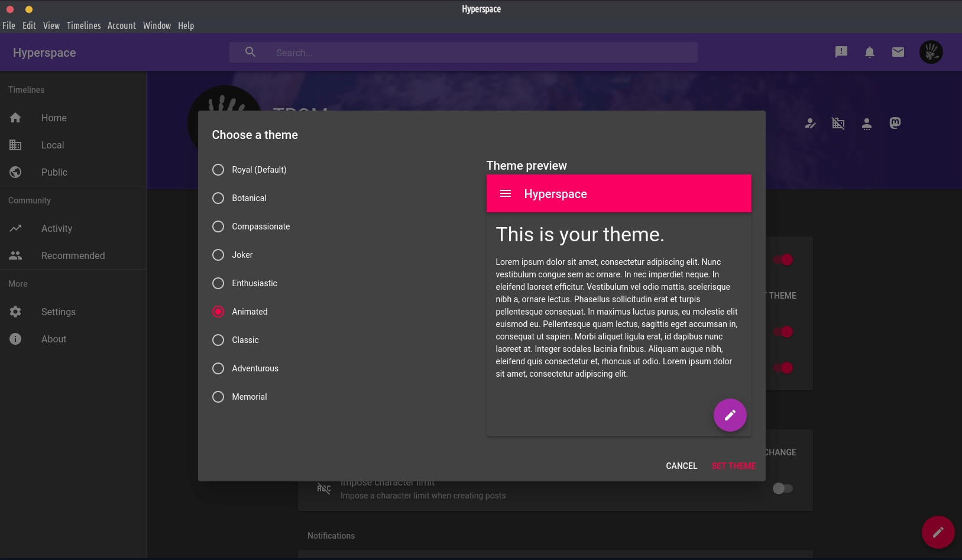Choose the Joker theme option
This screenshot has width=962, height=560.
click(x=218, y=255)
